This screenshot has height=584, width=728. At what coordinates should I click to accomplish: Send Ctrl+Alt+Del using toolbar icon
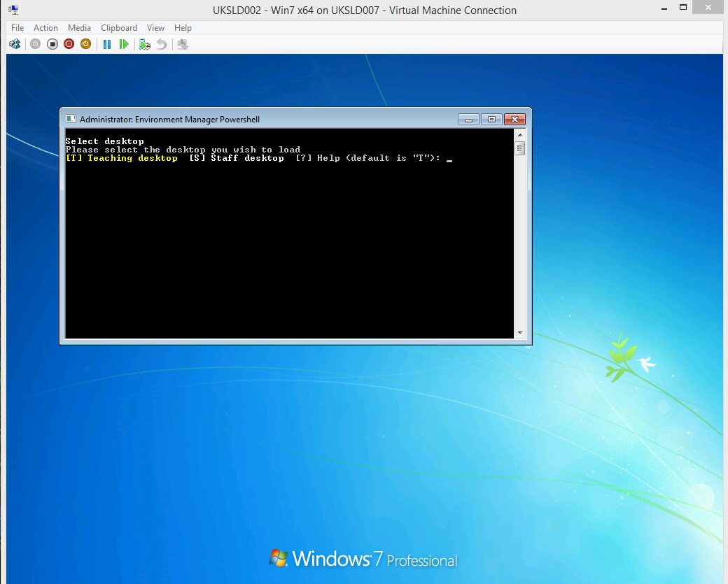15,44
